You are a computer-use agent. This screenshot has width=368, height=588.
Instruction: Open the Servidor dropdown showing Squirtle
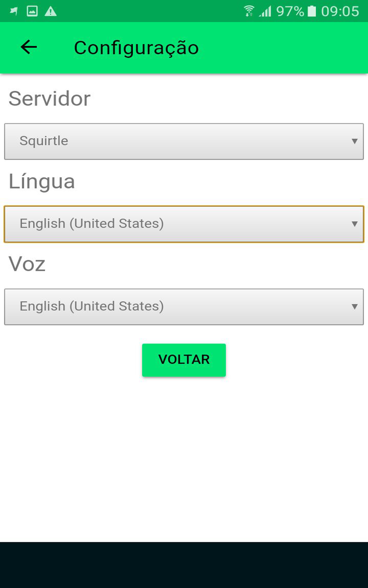pyautogui.click(x=183, y=141)
